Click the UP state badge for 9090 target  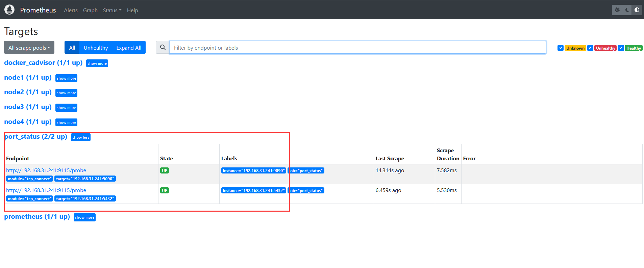point(165,170)
